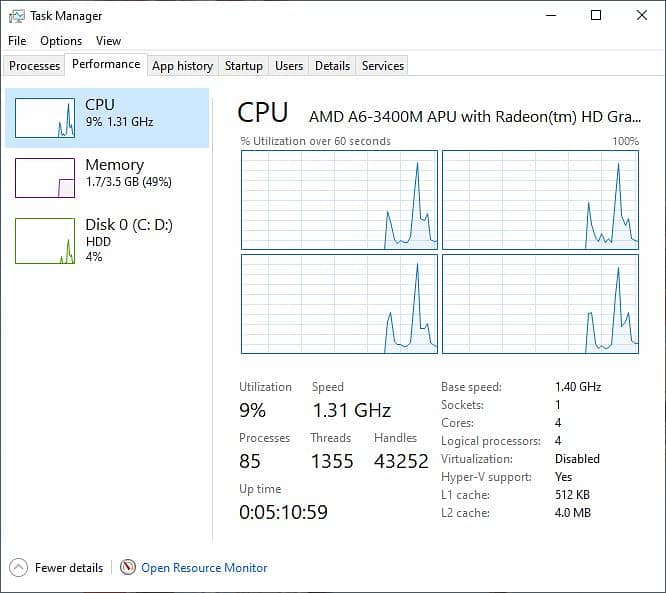The width and height of the screenshot is (666, 593).
Task: Close the Task Manager window
Action: (642, 15)
